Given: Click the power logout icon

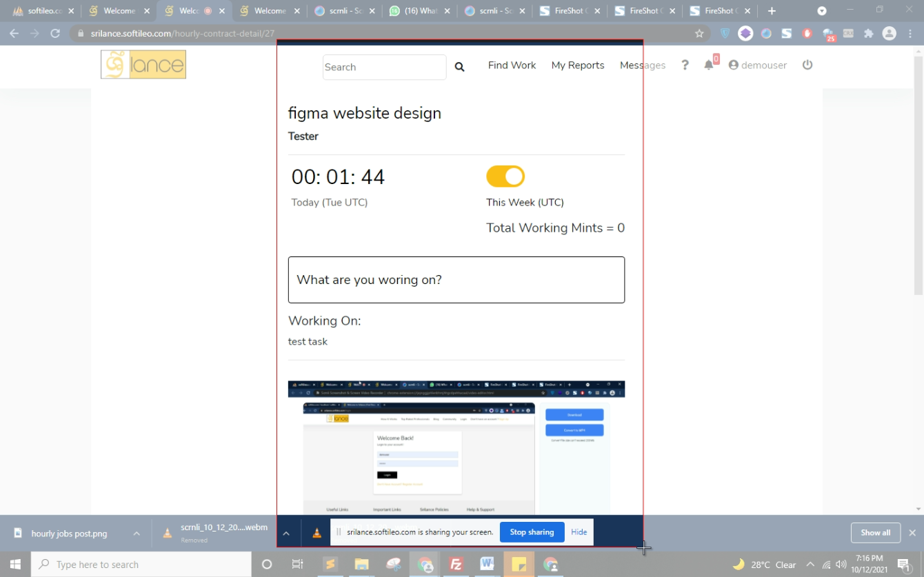Looking at the screenshot, I should click(807, 65).
